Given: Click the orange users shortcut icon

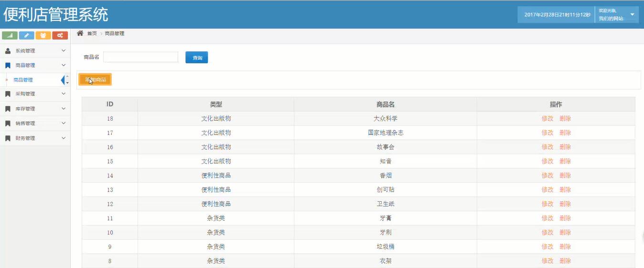Looking at the screenshot, I should pos(43,35).
